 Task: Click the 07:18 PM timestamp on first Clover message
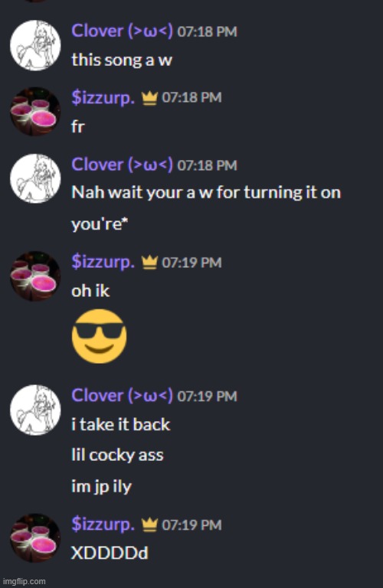pos(207,32)
